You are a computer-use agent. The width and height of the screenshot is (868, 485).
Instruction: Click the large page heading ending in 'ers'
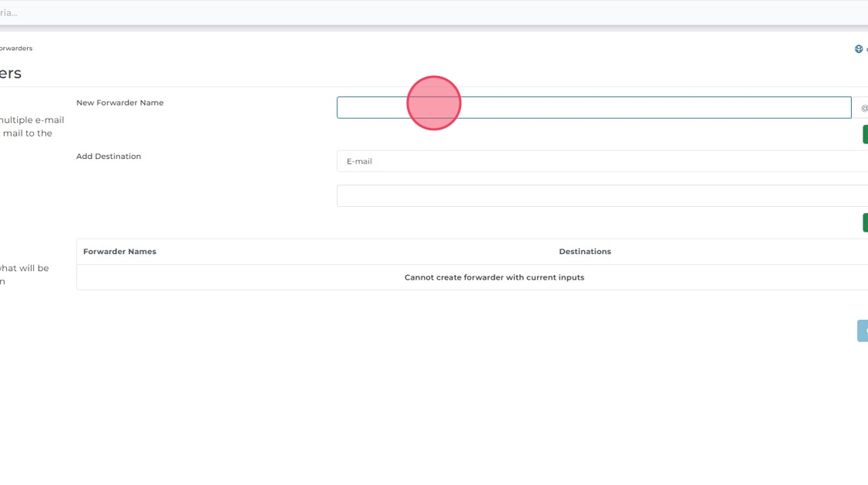(11, 74)
